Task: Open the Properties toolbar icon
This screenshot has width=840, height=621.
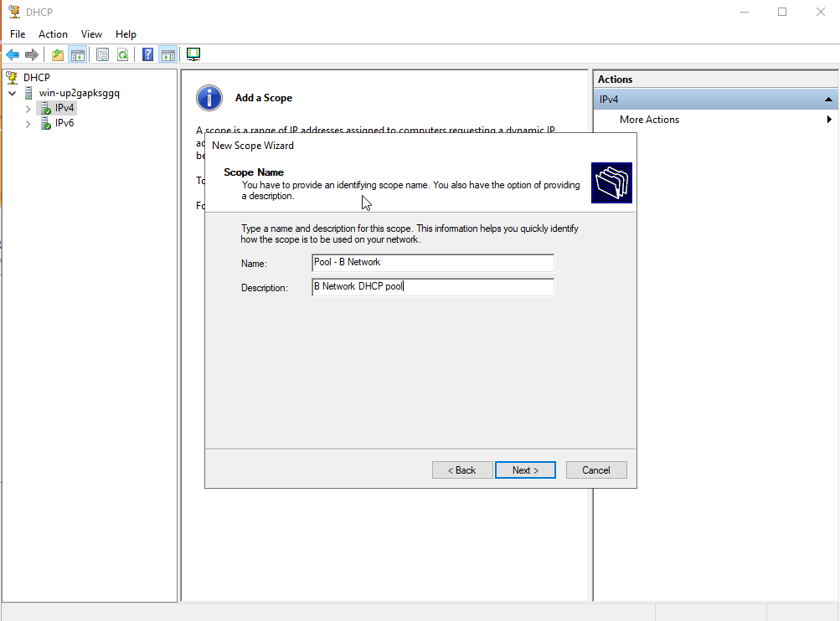Action: 102,55
